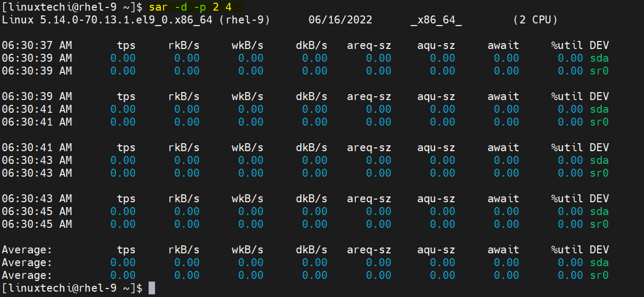Click 'dkB/s' header in the 06:30:37 AM row
The width and height of the screenshot is (644, 297).
[x=312, y=45]
